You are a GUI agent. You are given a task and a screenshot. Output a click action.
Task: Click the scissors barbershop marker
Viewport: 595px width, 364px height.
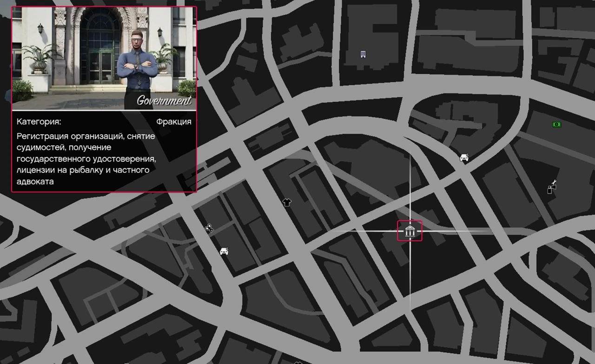209,228
